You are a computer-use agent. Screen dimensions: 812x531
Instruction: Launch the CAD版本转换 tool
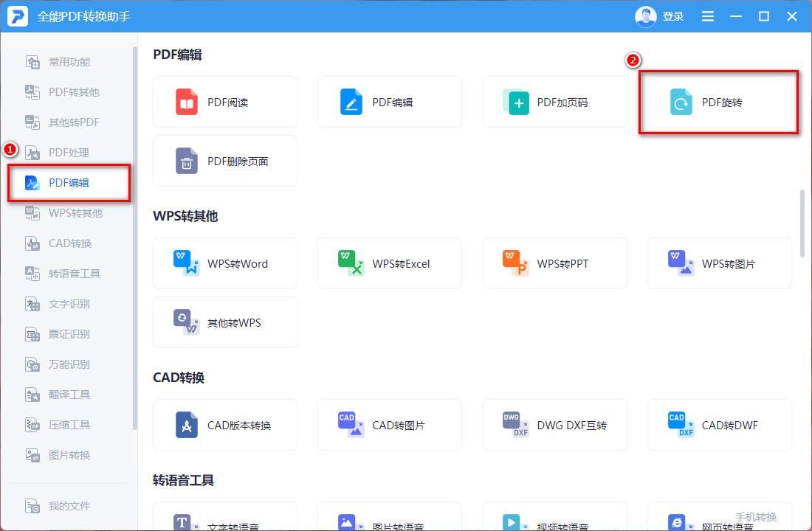[x=224, y=425]
